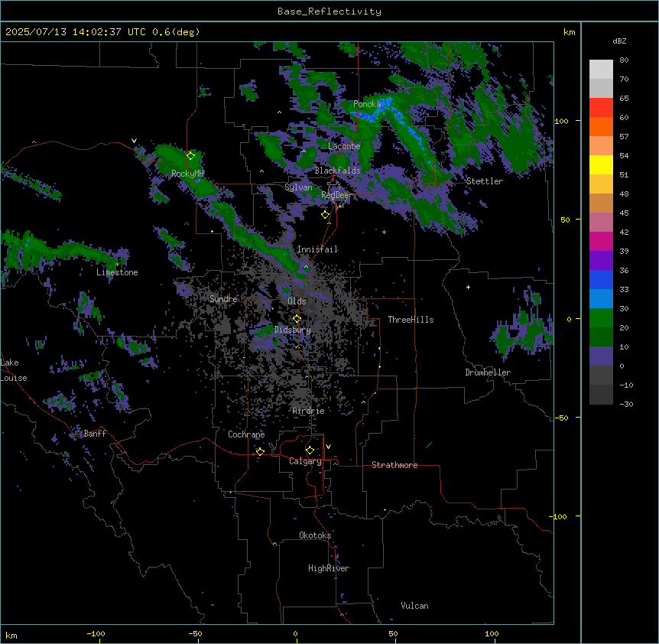This screenshot has height=644, width=659.
Task: Click the yellow diamond marker above Calgary
Action: (310, 450)
